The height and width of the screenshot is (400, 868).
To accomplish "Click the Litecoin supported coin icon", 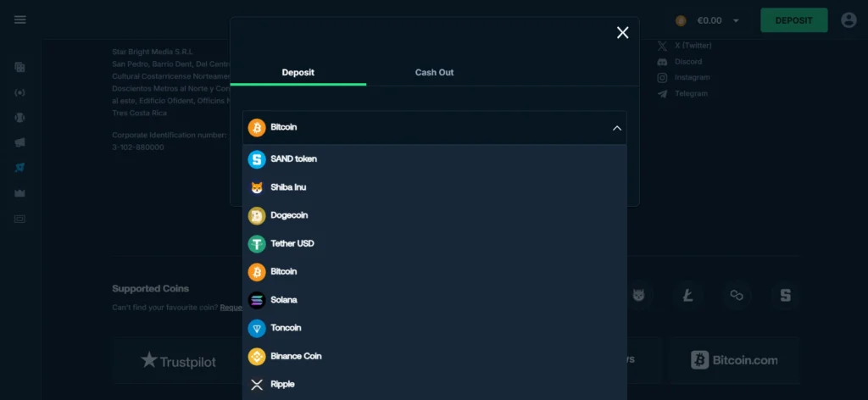I will click(x=688, y=296).
